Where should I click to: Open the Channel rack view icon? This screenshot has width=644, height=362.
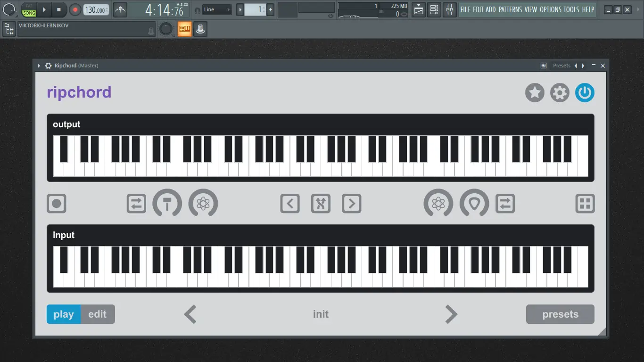coord(434,9)
